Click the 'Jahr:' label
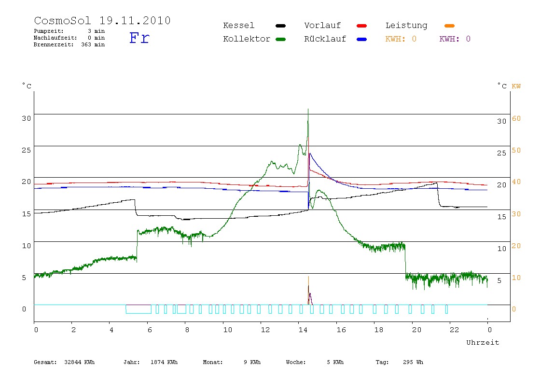554x392 pixels. (x=132, y=362)
